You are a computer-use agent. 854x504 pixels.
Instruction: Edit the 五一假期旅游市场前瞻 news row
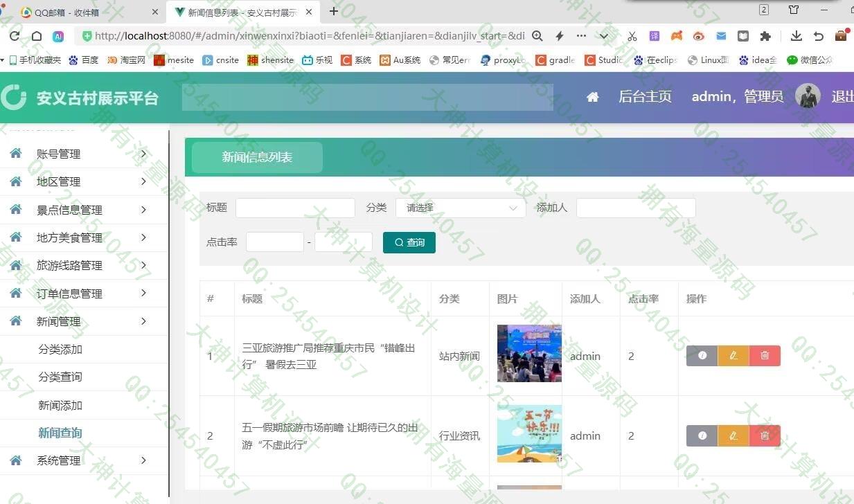[733, 435]
